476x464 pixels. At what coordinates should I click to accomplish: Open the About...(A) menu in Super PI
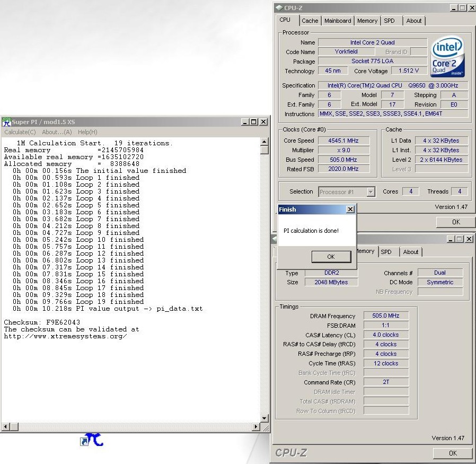(57, 132)
